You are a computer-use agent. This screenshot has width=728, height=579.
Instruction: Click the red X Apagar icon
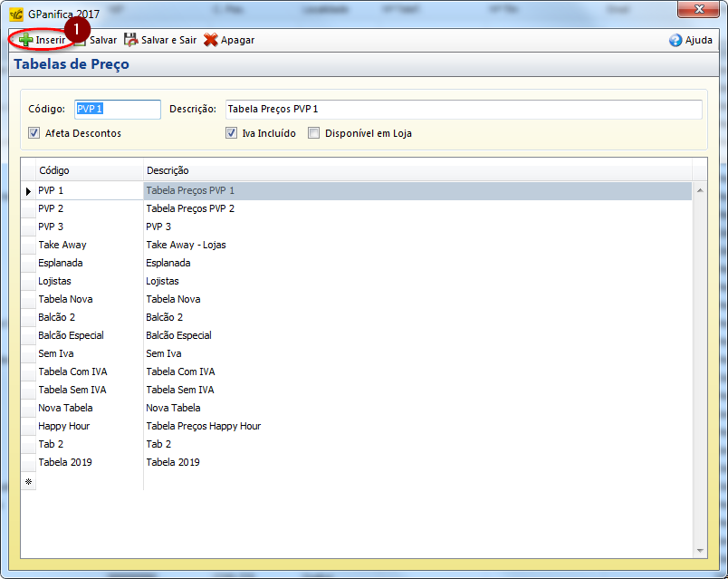click(211, 40)
